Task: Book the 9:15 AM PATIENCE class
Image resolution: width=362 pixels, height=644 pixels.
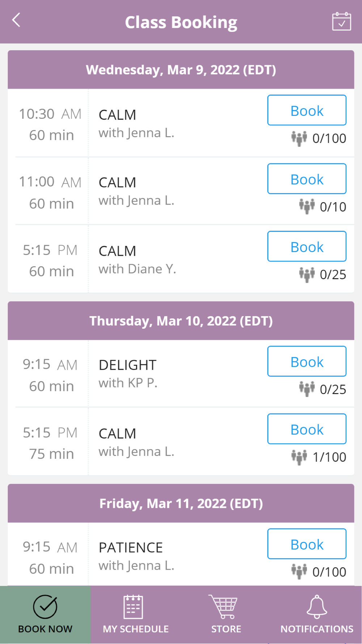Action: (x=307, y=544)
